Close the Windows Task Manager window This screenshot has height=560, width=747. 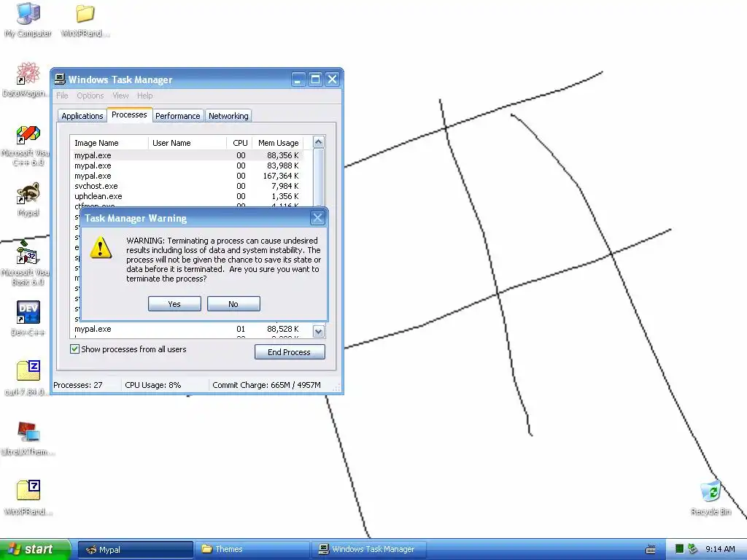(x=333, y=79)
